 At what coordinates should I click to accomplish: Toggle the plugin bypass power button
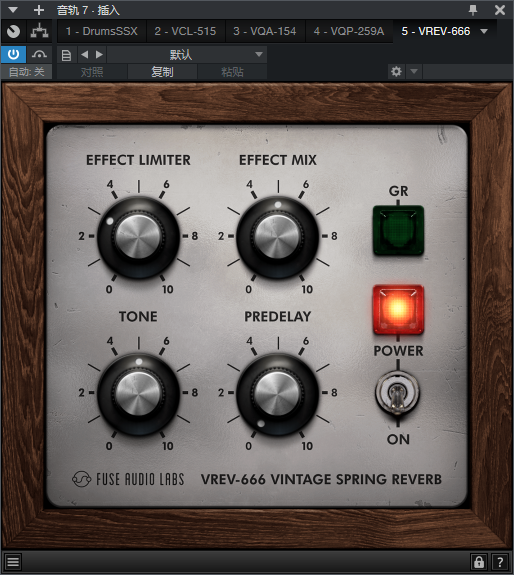(x=13, y=55)
